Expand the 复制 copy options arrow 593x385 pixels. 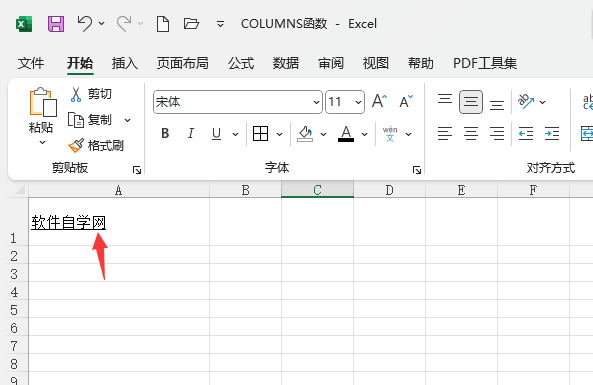(127, 120)
